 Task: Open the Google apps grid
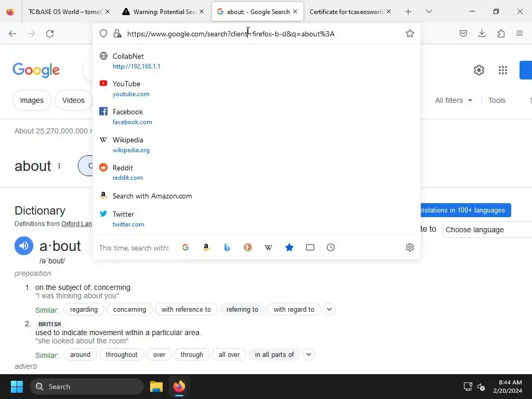(503, 70)
